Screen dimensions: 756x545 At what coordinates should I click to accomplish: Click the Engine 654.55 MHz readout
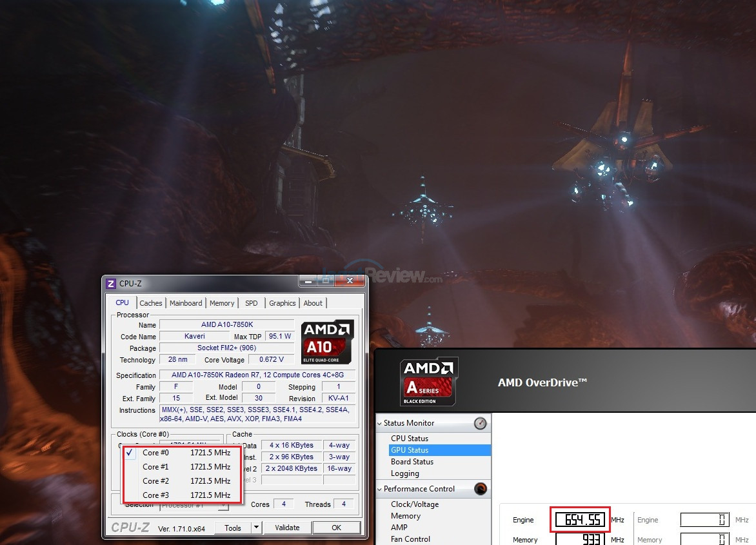(x=580, y=519)
